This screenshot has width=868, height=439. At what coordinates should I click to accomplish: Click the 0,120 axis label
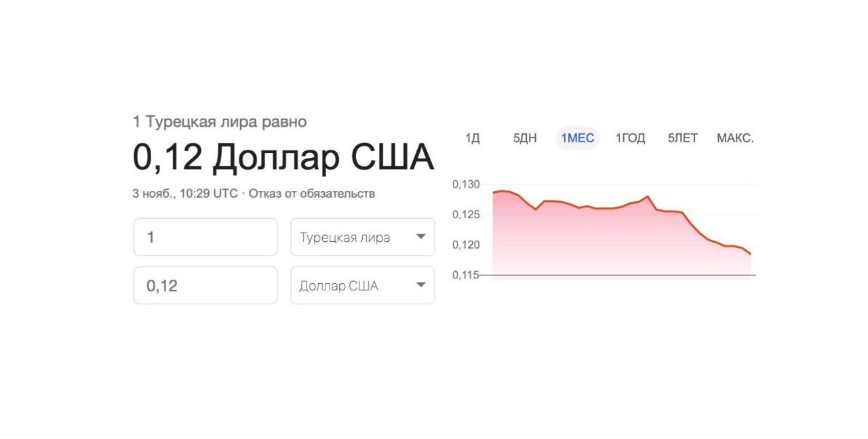pyautogui.click(x=466, y=245)
